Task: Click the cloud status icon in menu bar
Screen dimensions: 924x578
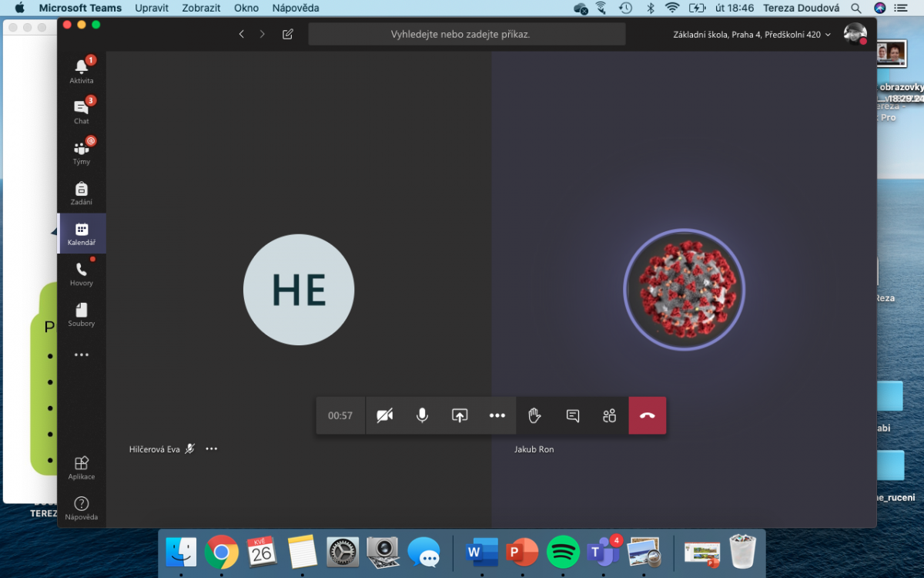Action: click(581, 8)
